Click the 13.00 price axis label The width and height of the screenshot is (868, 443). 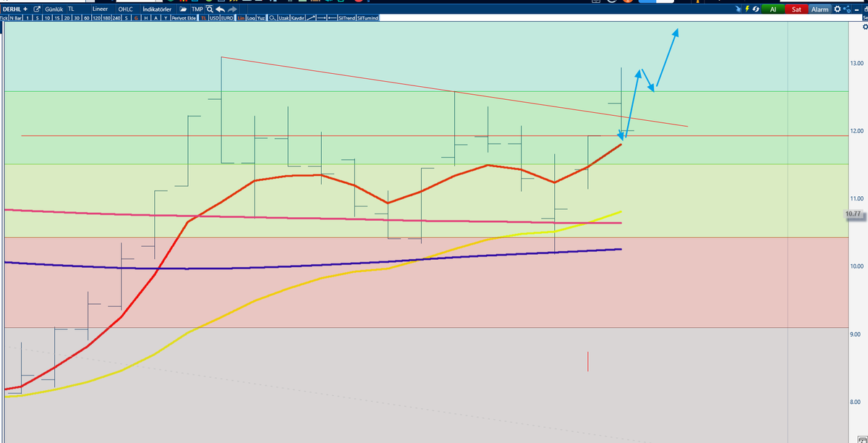point(856,64)
